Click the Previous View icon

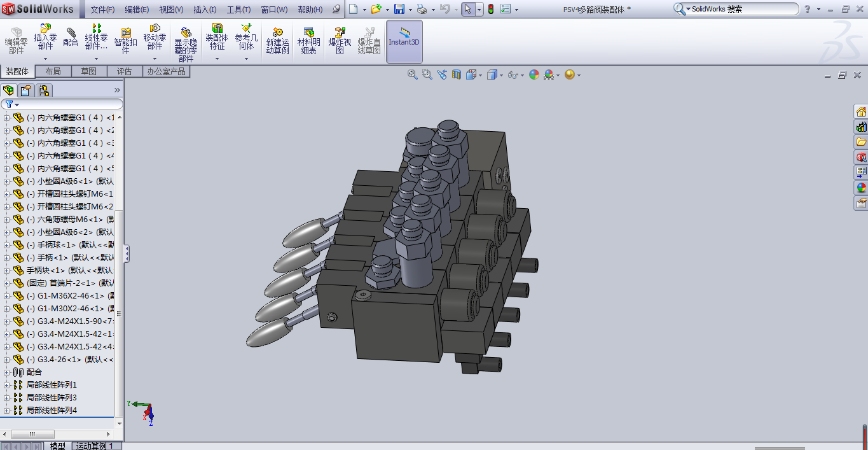(442, 74)
